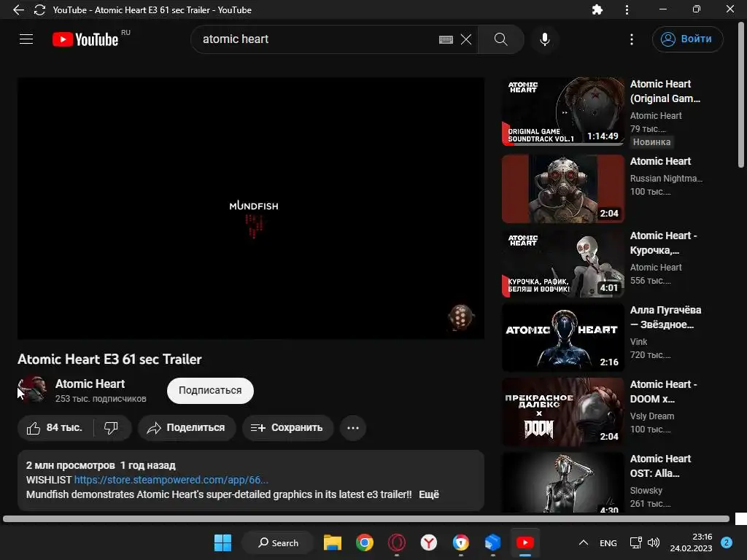Click the '2 млн просмотров 1 год назад' text
Image resolution: width=747 pixels, height=560 pixels.
point(101,465)
